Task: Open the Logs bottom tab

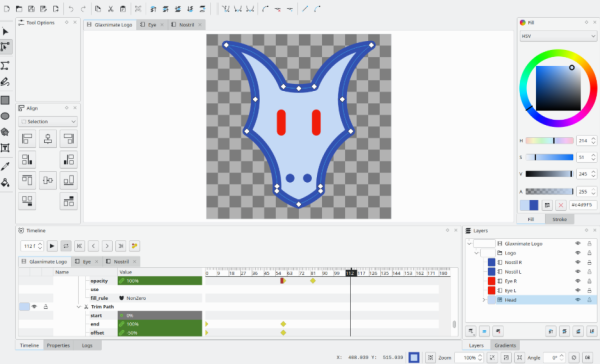Action: tap(87, 345)
